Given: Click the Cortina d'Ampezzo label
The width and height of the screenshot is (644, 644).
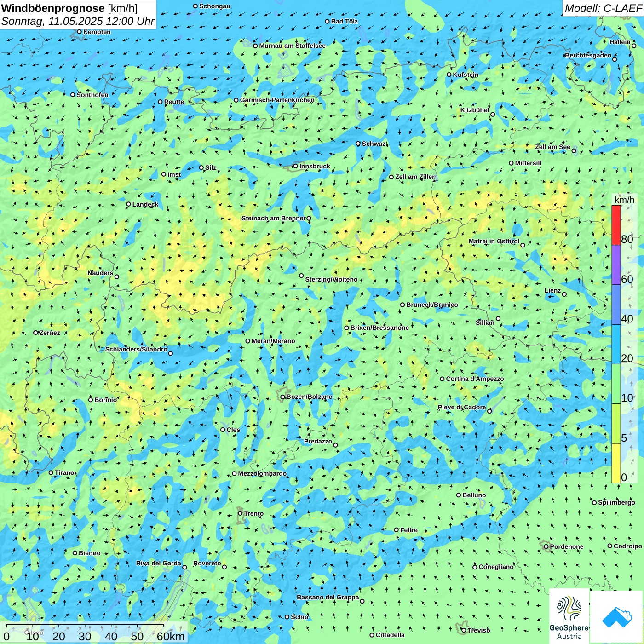Looking at the screenshot, I should coord(475,379).
